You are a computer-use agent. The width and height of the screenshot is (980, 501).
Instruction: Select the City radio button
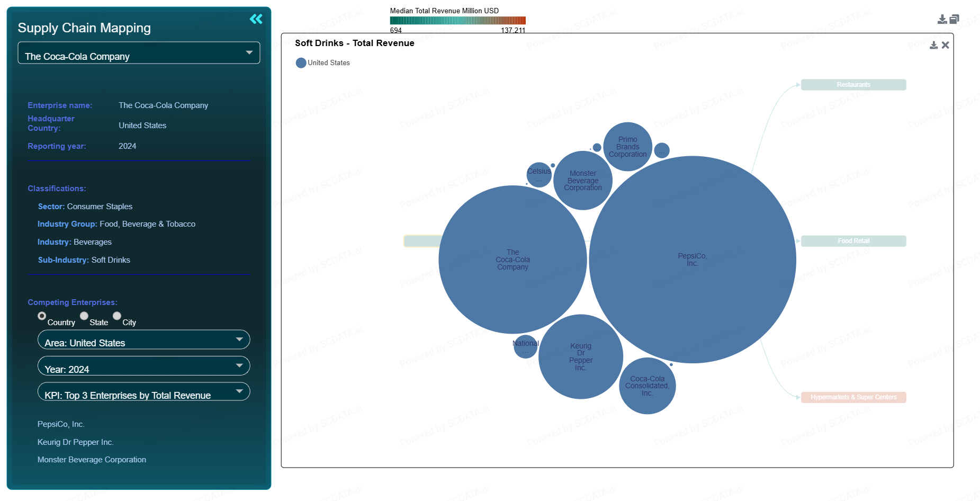coord(117,316)
